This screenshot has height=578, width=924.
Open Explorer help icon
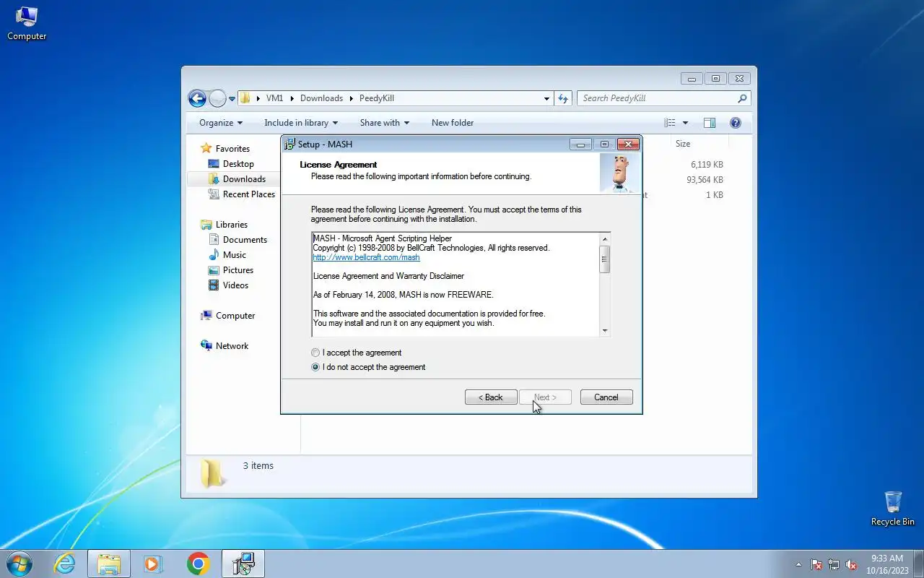(x=736, y=123)
